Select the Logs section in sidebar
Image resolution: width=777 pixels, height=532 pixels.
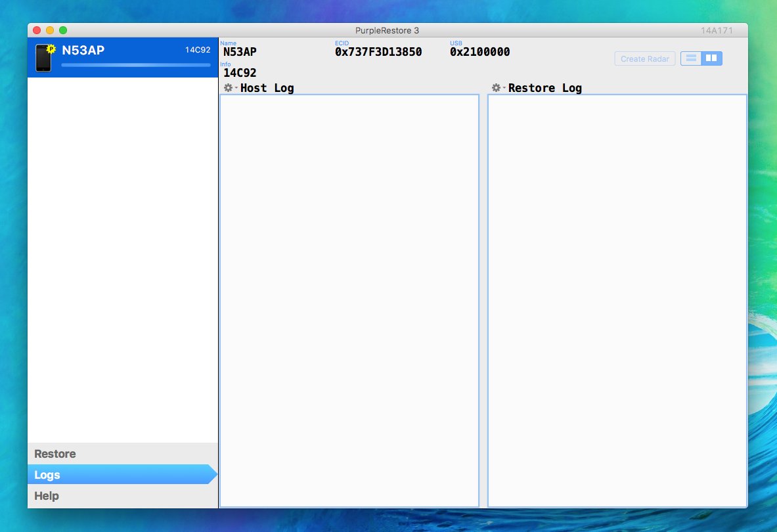tap(123, 475)
